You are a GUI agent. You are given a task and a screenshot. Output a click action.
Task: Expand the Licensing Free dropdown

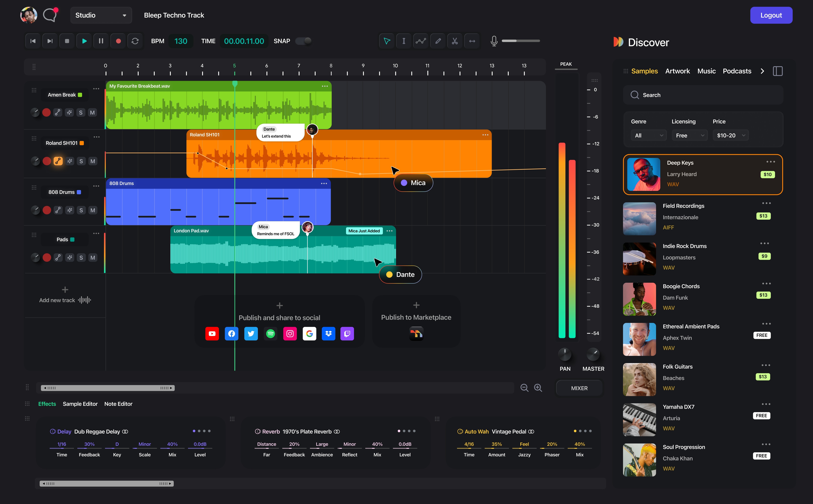[x=689, y=135]
